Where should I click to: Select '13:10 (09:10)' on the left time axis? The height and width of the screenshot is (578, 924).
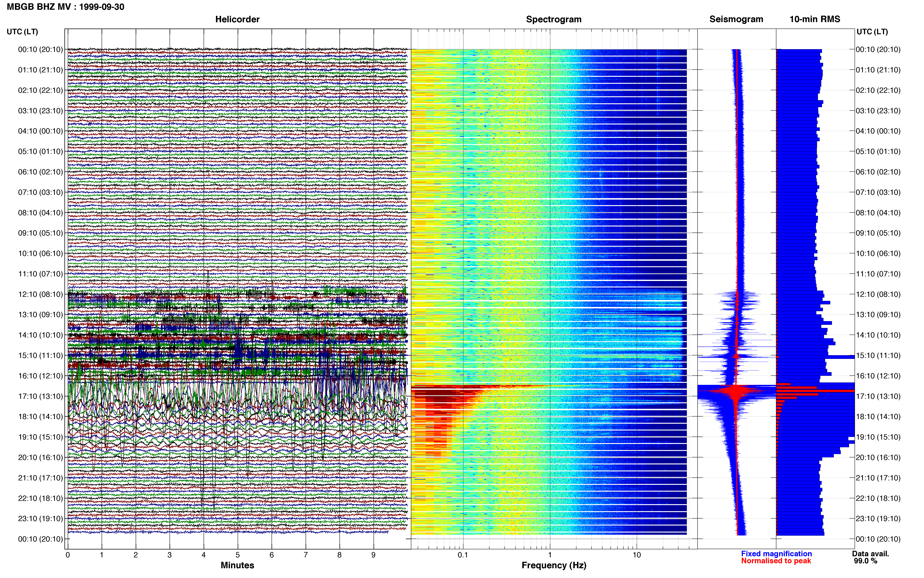(41, 315)
